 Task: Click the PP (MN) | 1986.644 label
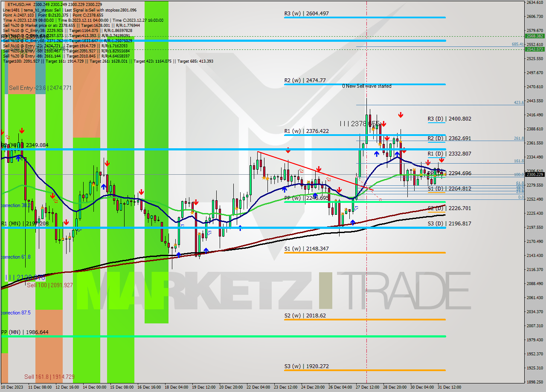25,332
